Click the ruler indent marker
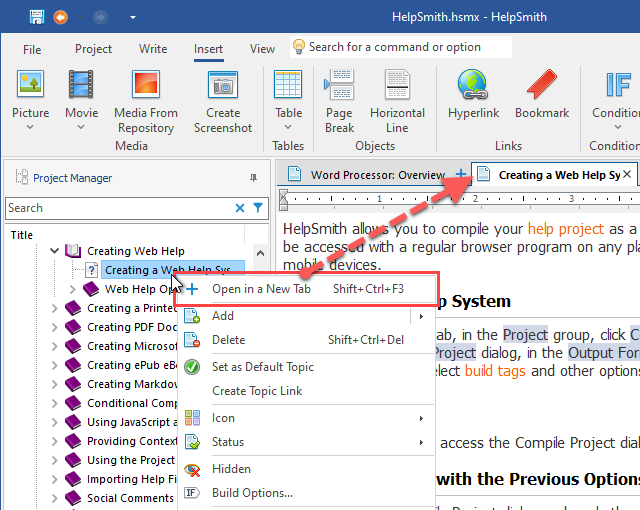The height and width of the screenshot is (510, 640). [283, 200]
